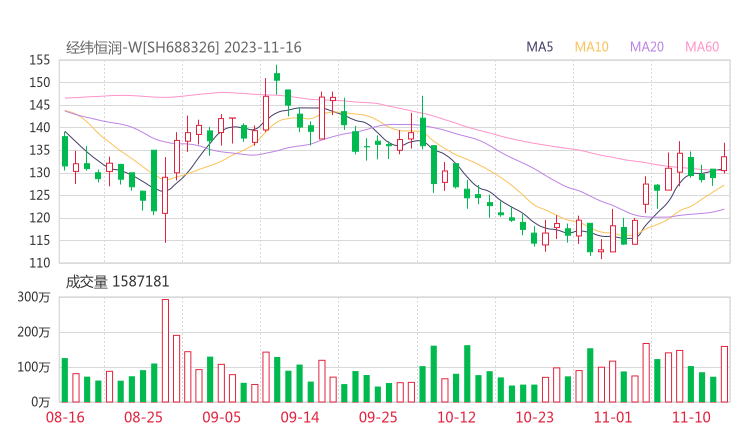Click the MA60 legend label
Image resolution: width=740 pixels, height=440 pixels.
[x=702, y=47]
